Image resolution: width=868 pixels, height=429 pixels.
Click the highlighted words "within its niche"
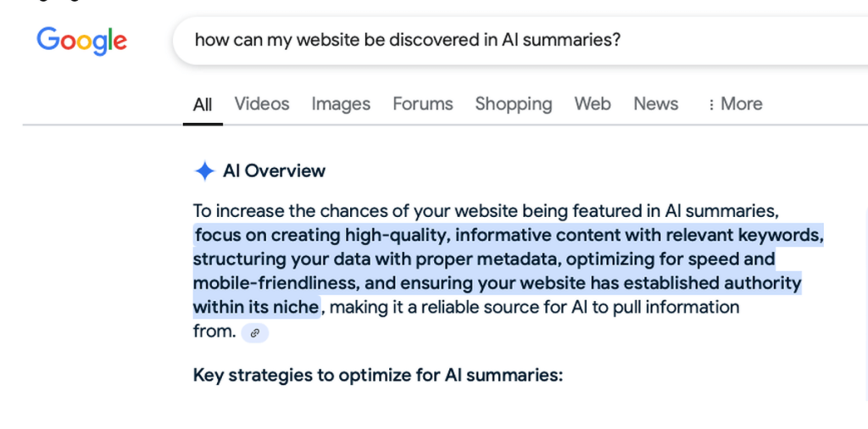coord(256,307)
